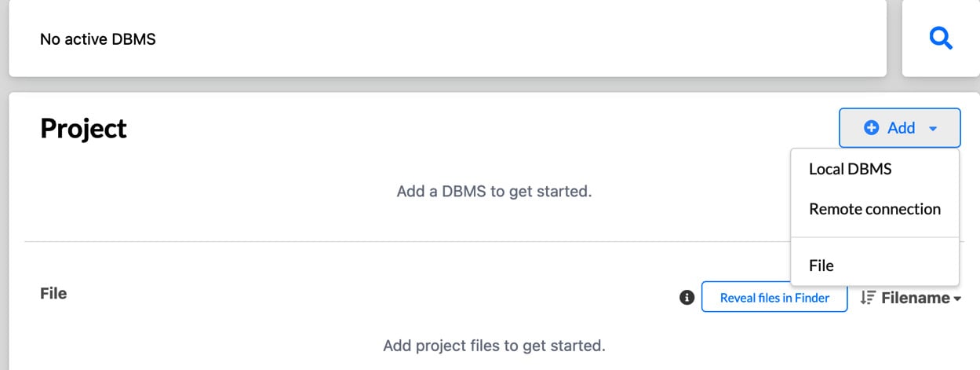This screenshot has height=370, width=980.
Task: Open the Add dropdown arrow
Action: tap(933, 129)
